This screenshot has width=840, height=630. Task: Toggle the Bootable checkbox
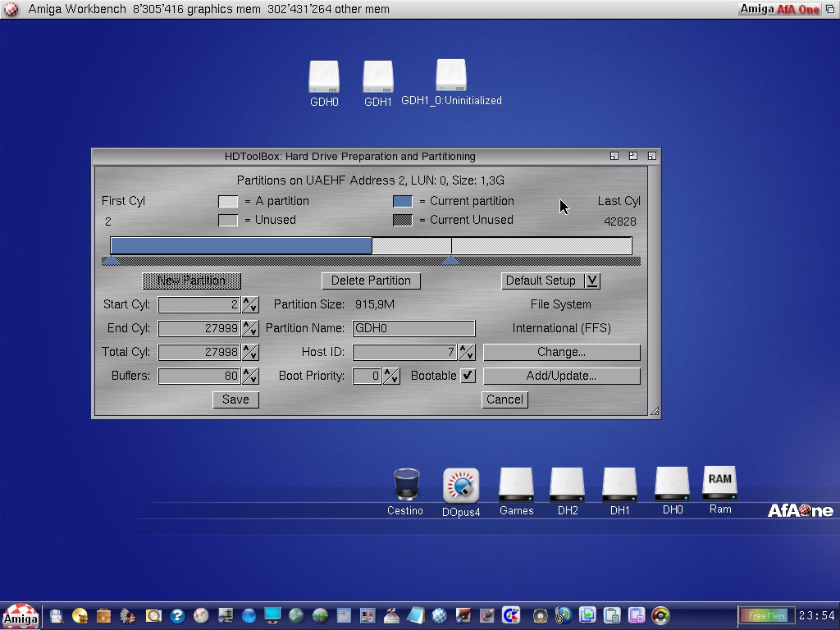click(x=468, y=376)
